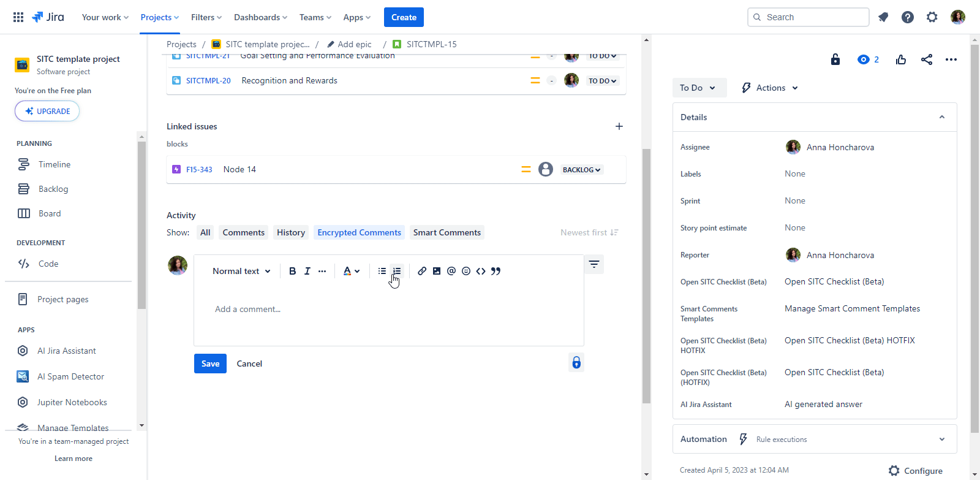Image resolution: width=980 pixels, height=480 pixels.
Task: Show All activity
Action: click(x=205, y=232)
